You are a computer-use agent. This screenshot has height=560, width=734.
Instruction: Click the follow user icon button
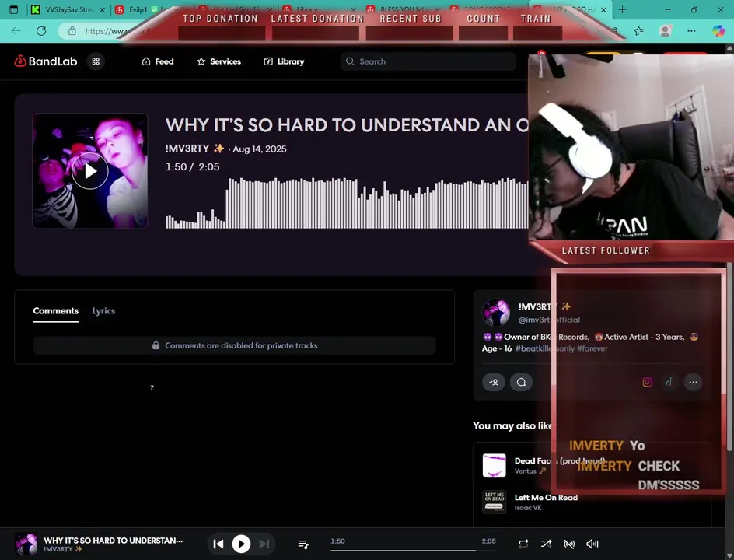point(494,382)
